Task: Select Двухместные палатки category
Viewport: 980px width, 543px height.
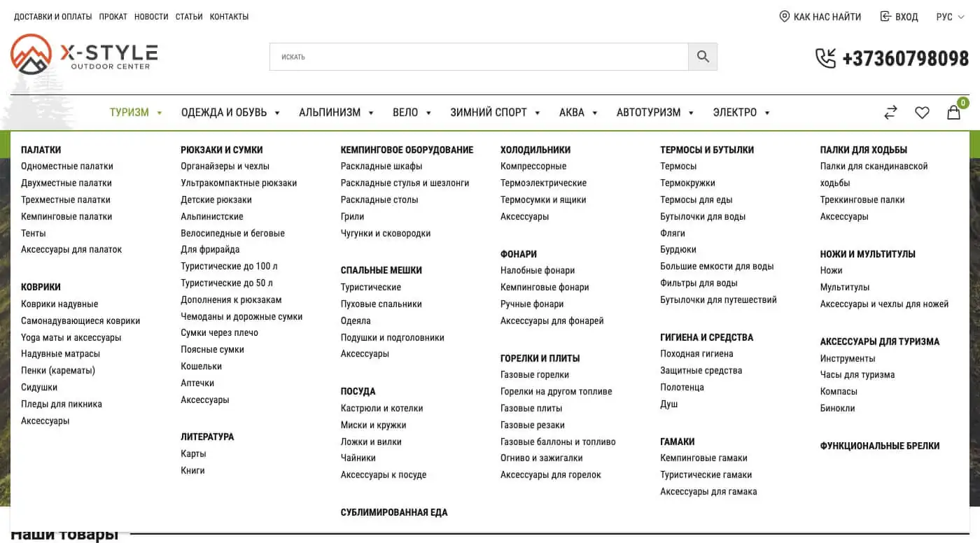Action: tap(66, 183)
